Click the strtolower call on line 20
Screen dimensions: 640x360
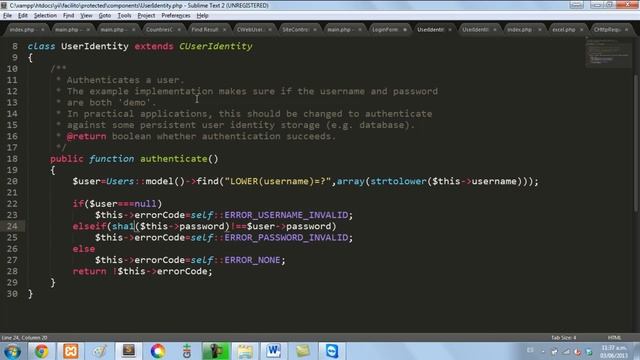coord(398,181)
